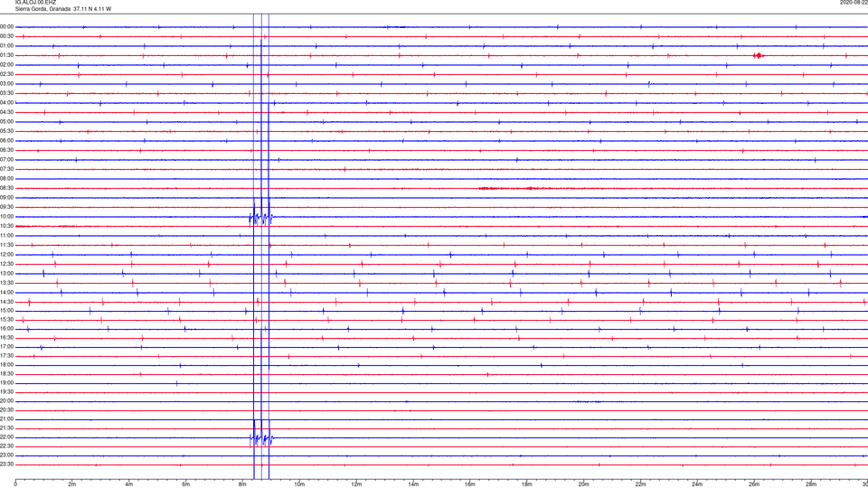The height and width of the screenshot is (488, 868).
Task: Select the 14:30 trace time label
Action: click(6, 302)
